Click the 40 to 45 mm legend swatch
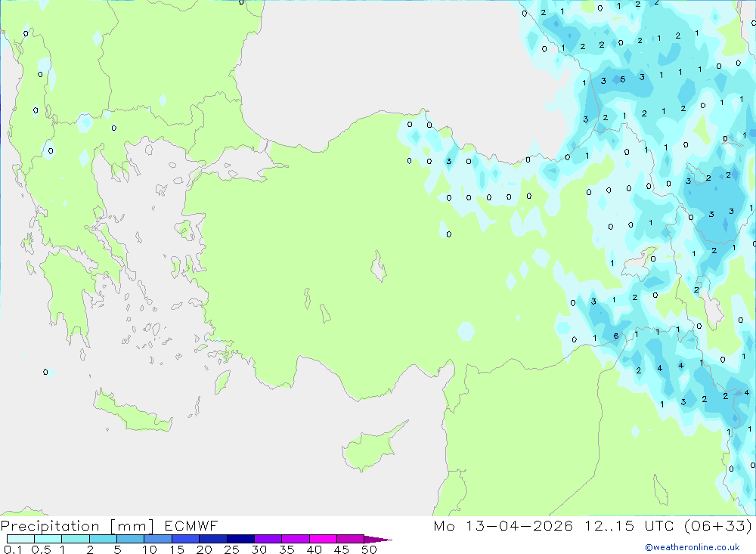This screenshot has width=756, height=554. [323, 539]
